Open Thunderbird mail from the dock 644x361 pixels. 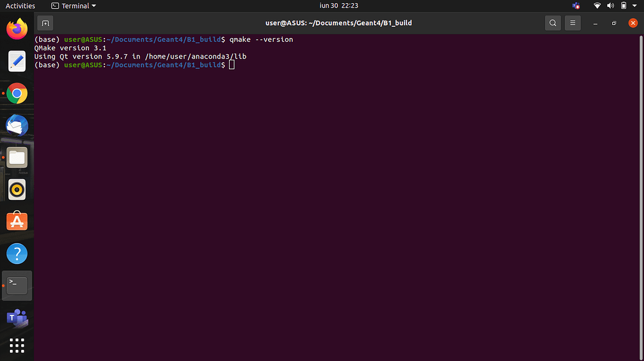pyautogui.click(x=17, y=126)
